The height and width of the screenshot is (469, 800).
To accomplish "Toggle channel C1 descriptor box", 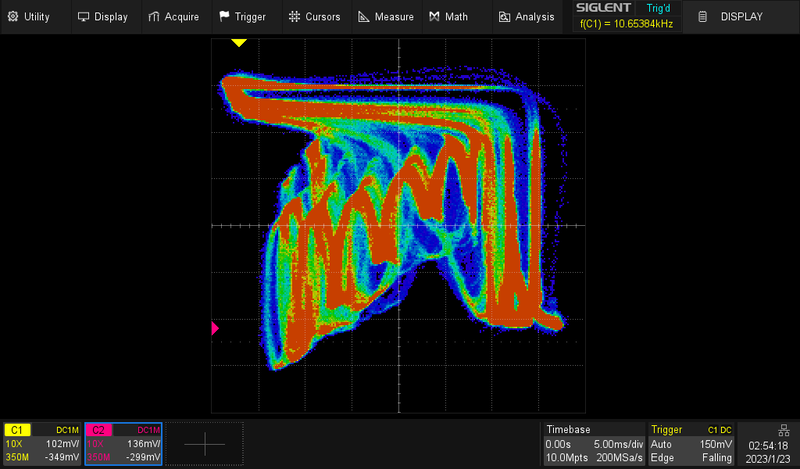I will click(41, 442).
